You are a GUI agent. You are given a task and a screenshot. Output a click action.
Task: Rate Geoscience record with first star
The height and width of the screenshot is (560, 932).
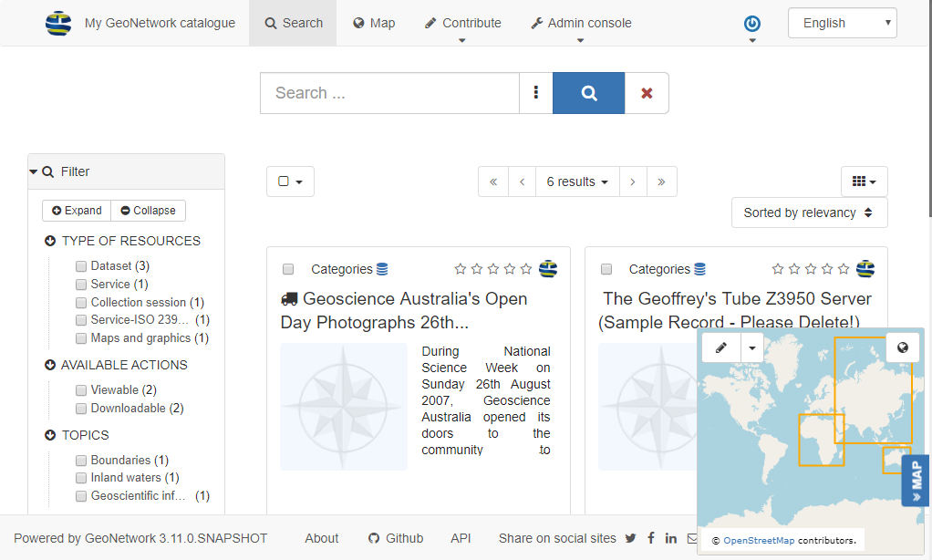460,269
